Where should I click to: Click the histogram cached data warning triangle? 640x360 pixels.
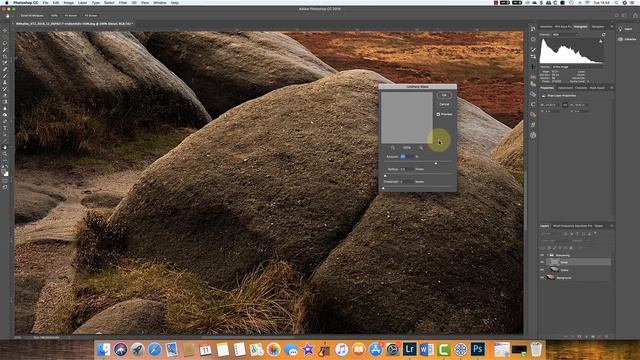tap(600, 41)
